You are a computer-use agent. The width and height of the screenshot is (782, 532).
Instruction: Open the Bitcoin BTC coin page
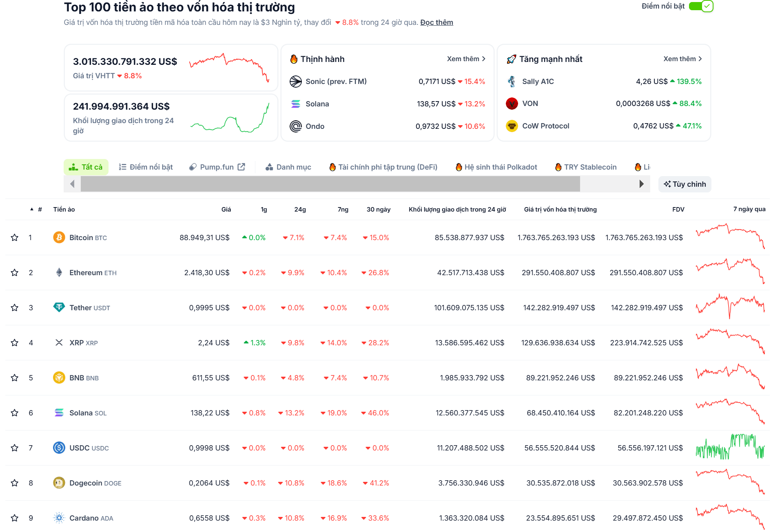pos(88,237)
